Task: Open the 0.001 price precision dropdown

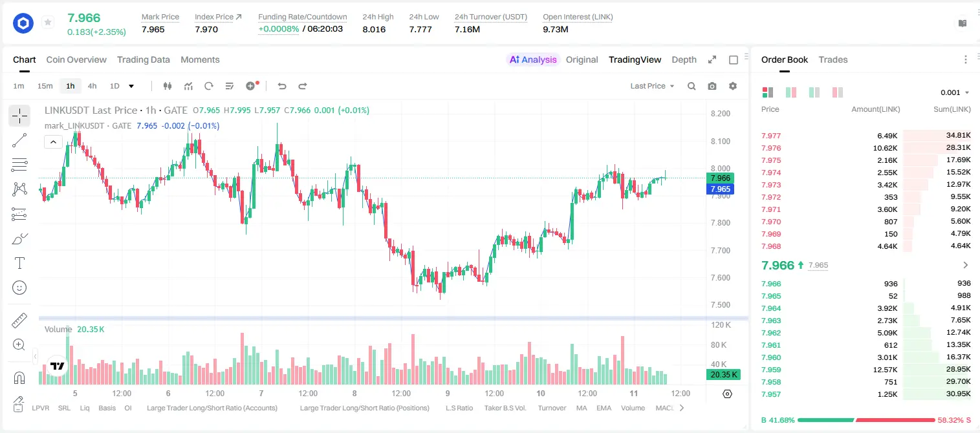Action: [955, 92]
